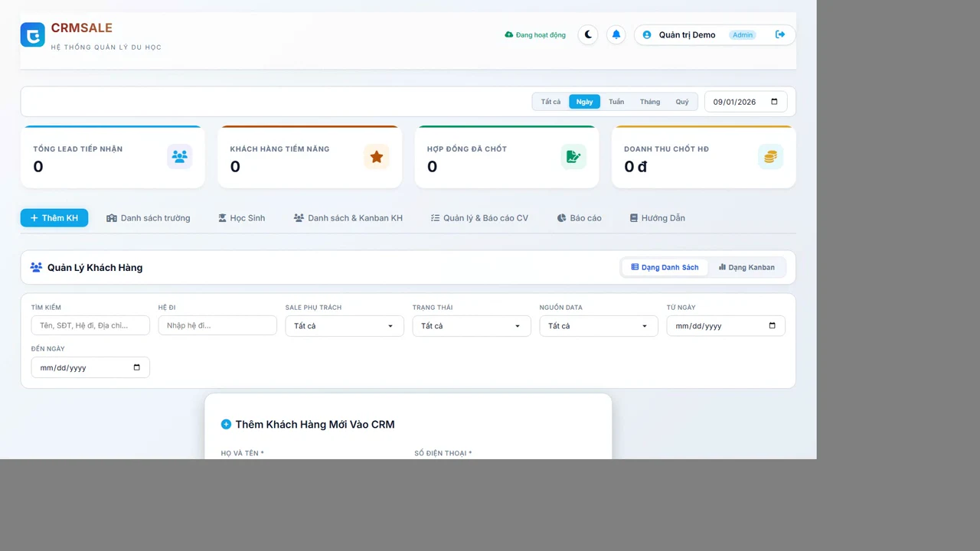The width and height of the screenshot is (980, 551).
Task: Click the Khách Hàng Tiềm Năng star icon
Action: click(377, 157)
